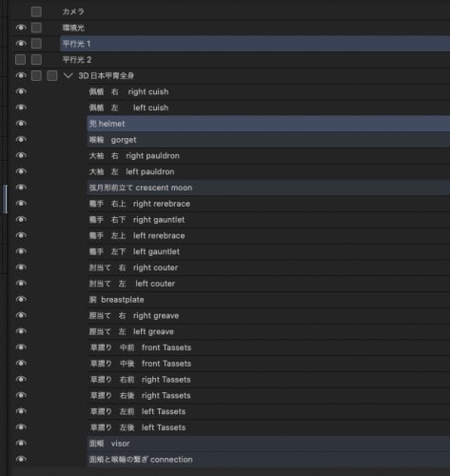Enable visibility checkbox for 平行光 2
The width and height of the screenshot is (450, 476).
point(20,59)
